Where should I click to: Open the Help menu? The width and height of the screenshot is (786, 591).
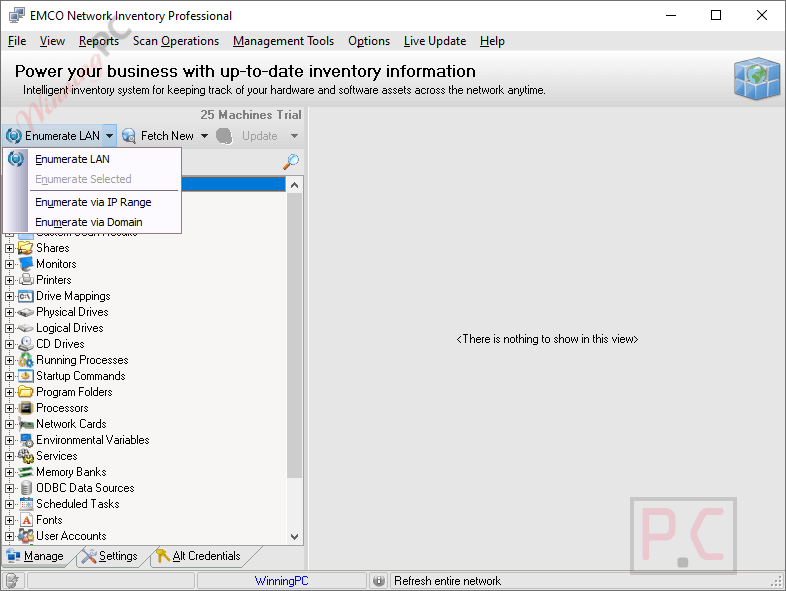pos(492,41)
